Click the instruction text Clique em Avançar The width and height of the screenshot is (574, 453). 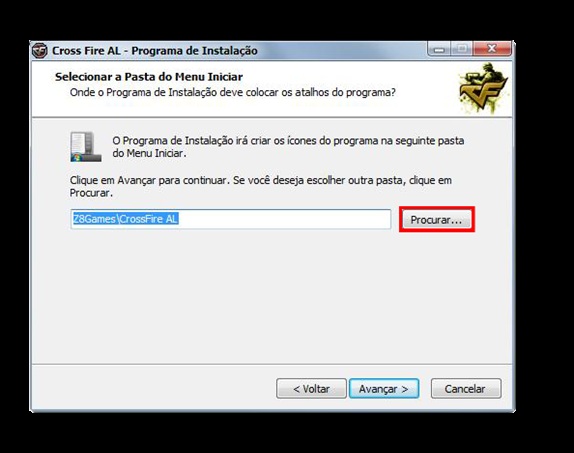pos(260,186)
